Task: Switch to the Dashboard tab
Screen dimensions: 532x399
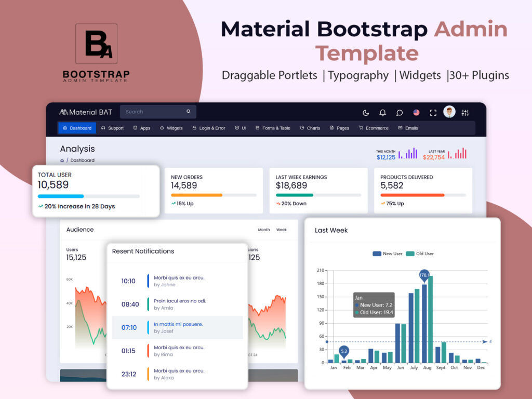Action: tap(76, 128)
